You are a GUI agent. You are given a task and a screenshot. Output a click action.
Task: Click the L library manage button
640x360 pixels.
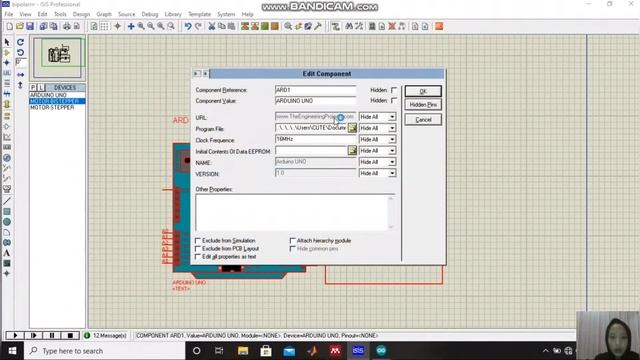point(41,87)
